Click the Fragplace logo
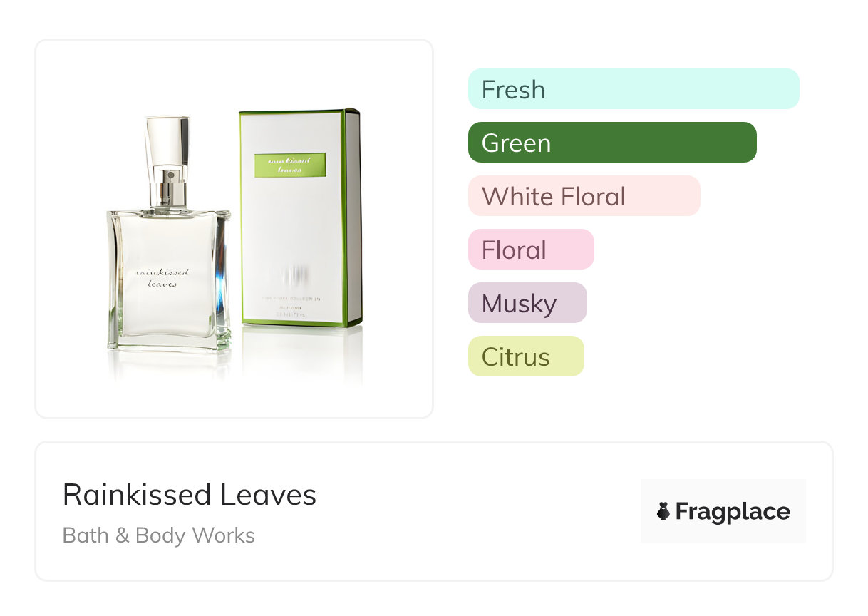This screenshot has height=616, width=868. point(723,511)
